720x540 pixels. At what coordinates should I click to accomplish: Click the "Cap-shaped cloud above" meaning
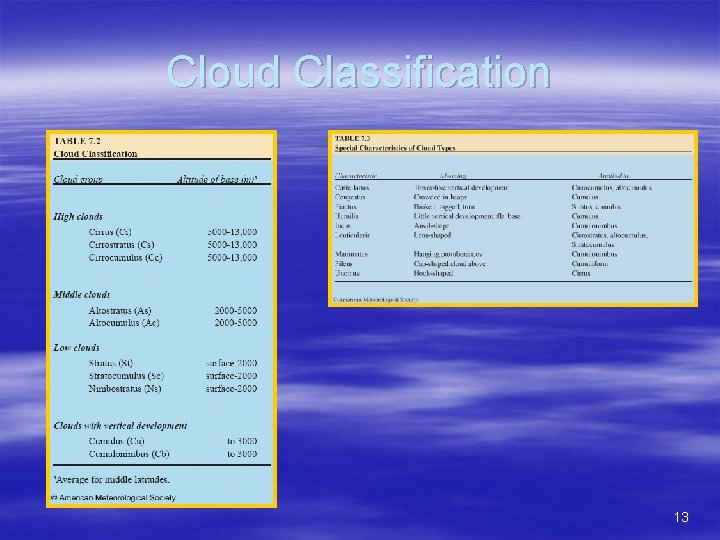coord(450,264)
